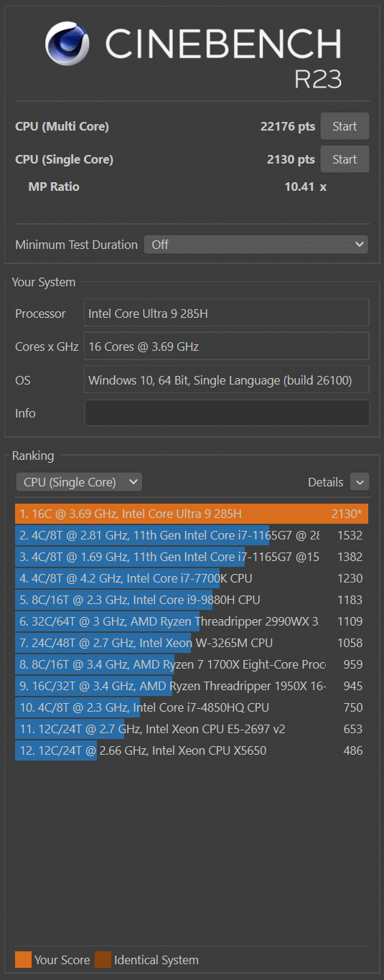
Task: Click the brown Identical System color swatch
Action: click(103, 960)
